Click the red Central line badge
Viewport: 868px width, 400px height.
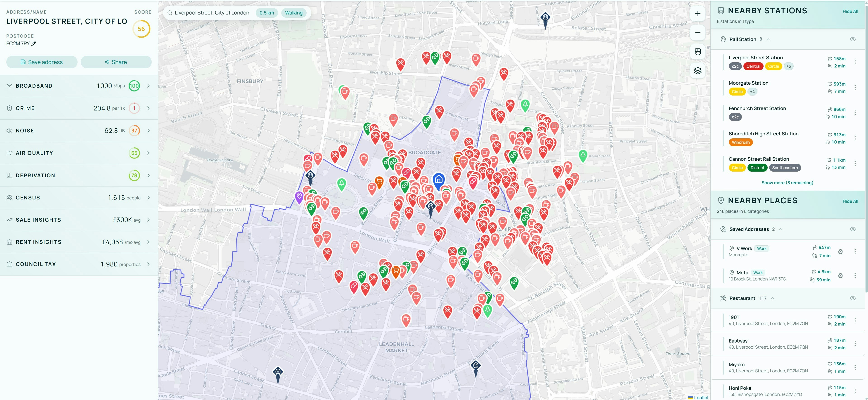[x=753, y=67]
